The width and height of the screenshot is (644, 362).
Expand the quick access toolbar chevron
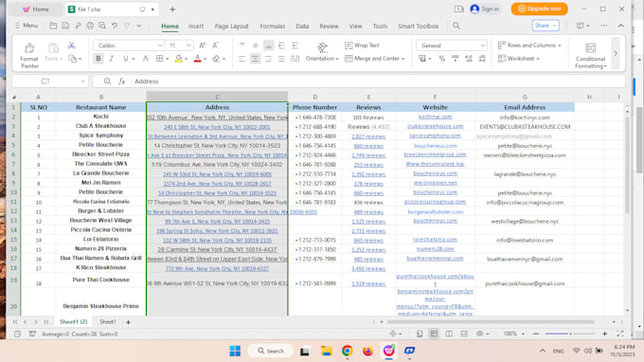(x=139, y=26)
